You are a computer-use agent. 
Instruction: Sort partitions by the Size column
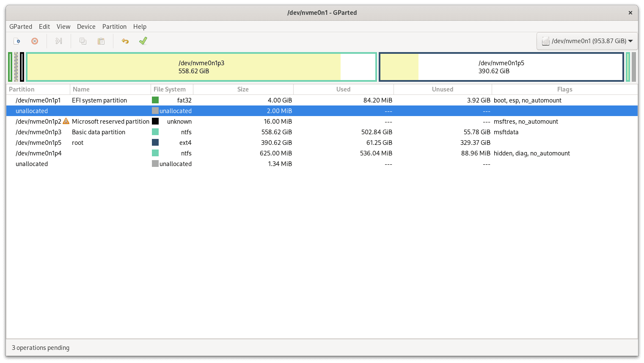(x=243, y=89)
